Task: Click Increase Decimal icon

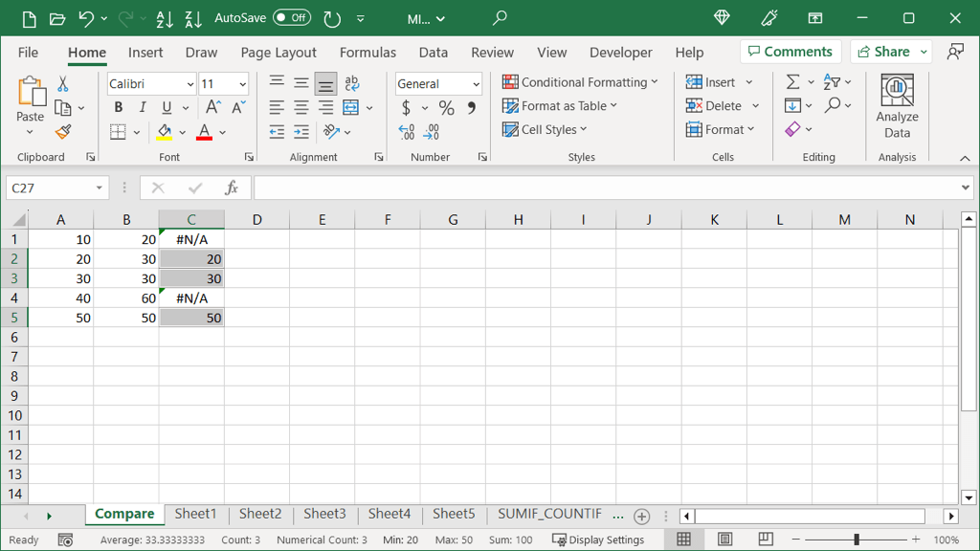Action: [406, 132]
